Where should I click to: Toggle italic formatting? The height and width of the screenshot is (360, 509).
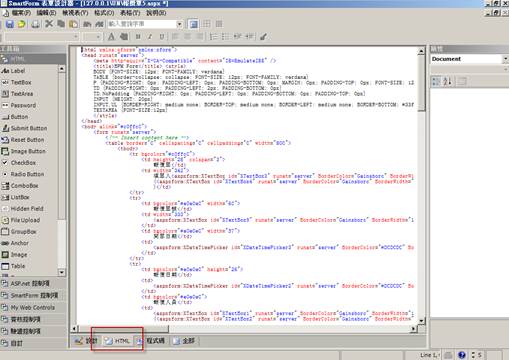pyautogui.click(x=150, y=37)
